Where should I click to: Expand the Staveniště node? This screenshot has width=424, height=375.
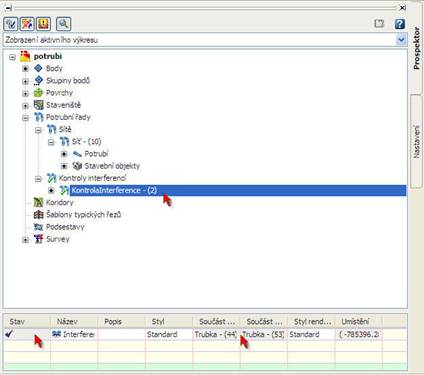pos(25,105)
